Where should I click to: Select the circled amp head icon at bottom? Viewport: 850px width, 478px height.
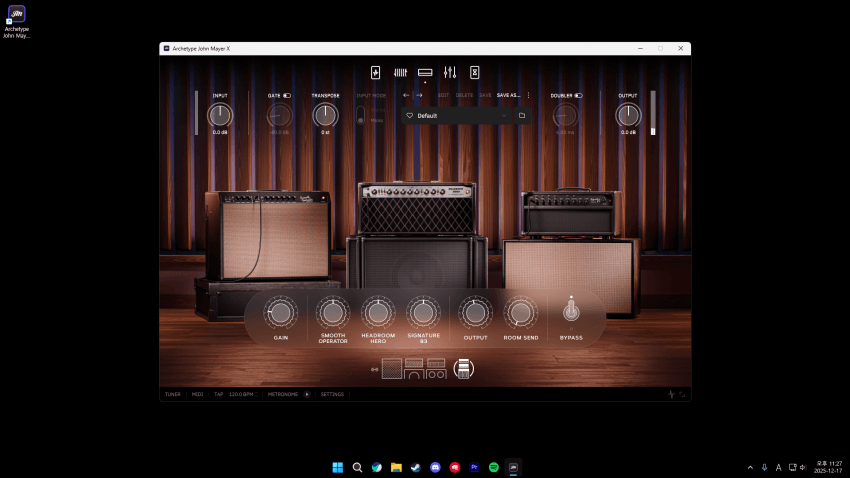[463, 369]
